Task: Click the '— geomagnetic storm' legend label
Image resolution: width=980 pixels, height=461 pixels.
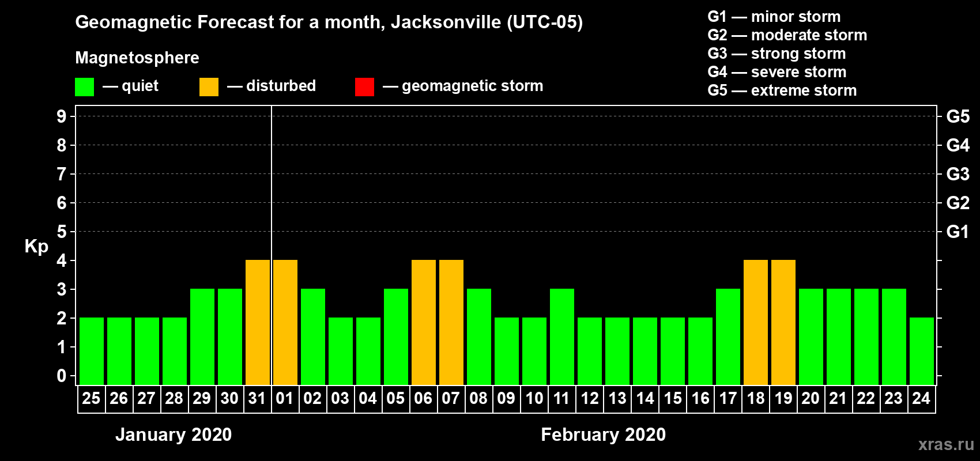Action: click(463, 86)
